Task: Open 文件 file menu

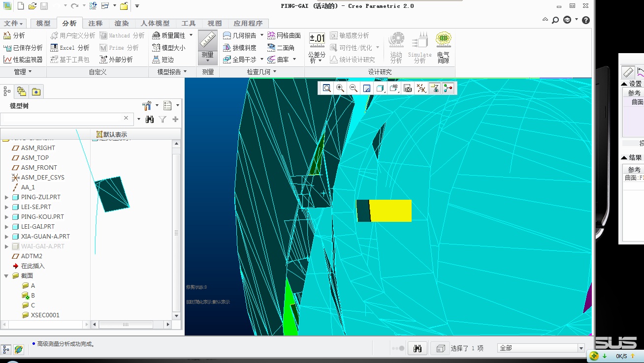Action: click(14, 23)
